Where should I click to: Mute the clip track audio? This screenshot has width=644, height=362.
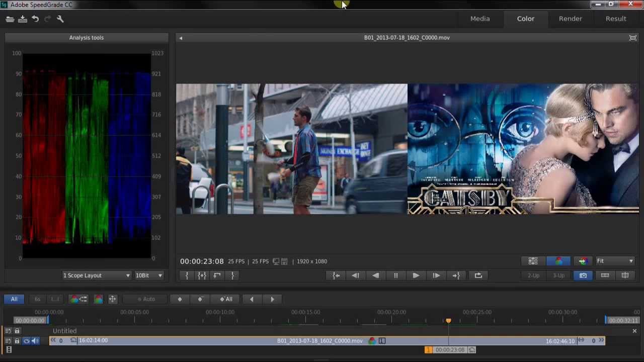click(x=35, y=341)
